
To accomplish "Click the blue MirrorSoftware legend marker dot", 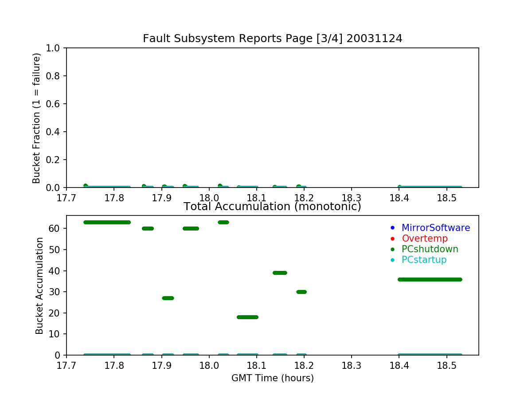I will pos(392,228).
